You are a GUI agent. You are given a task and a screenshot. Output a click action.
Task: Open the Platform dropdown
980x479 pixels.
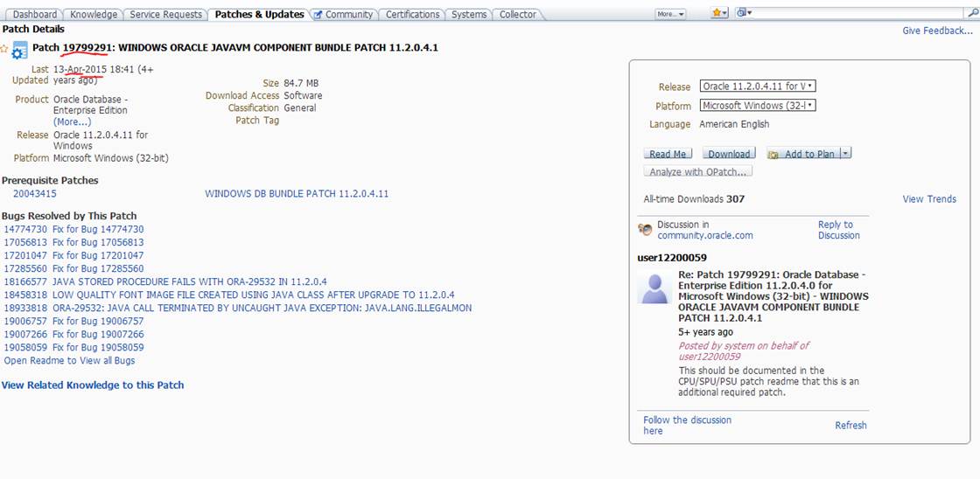(x=758, y=106)
